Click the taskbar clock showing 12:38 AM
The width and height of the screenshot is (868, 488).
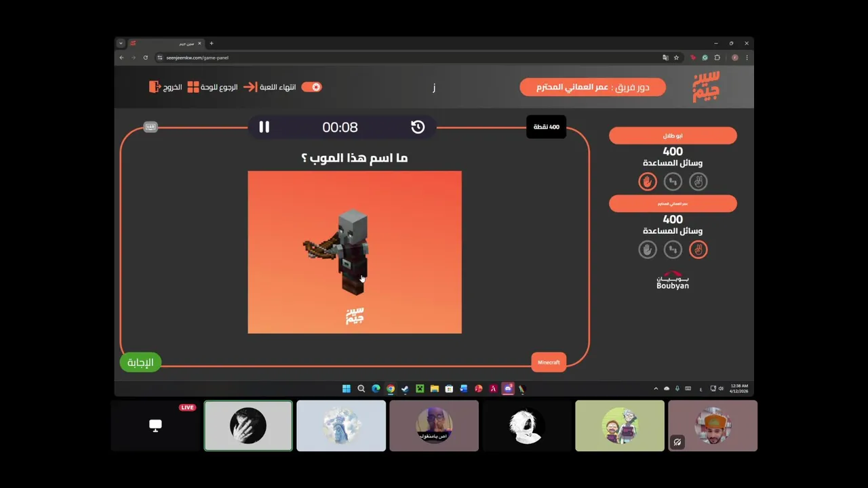738,388
